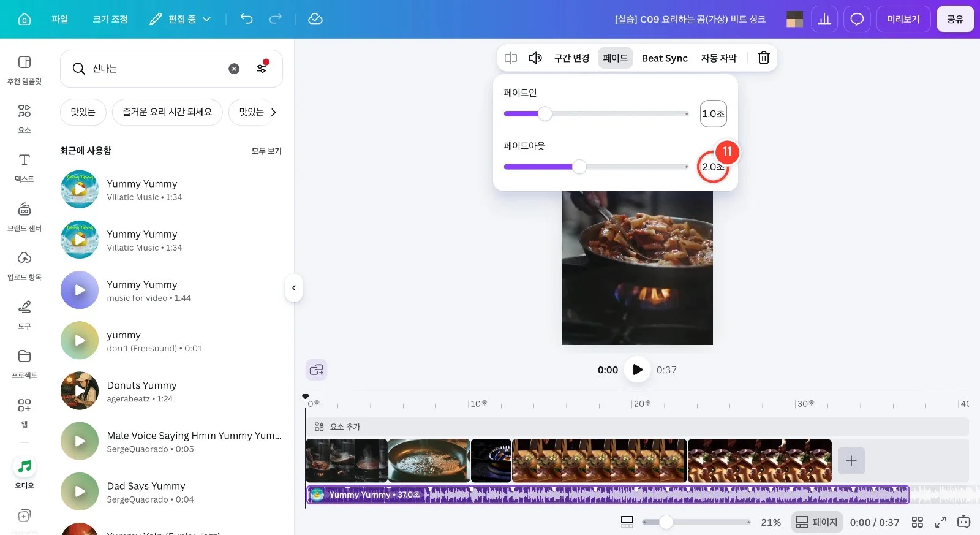Play the video timeline
The image size is (980, 535).
(637, 370)
